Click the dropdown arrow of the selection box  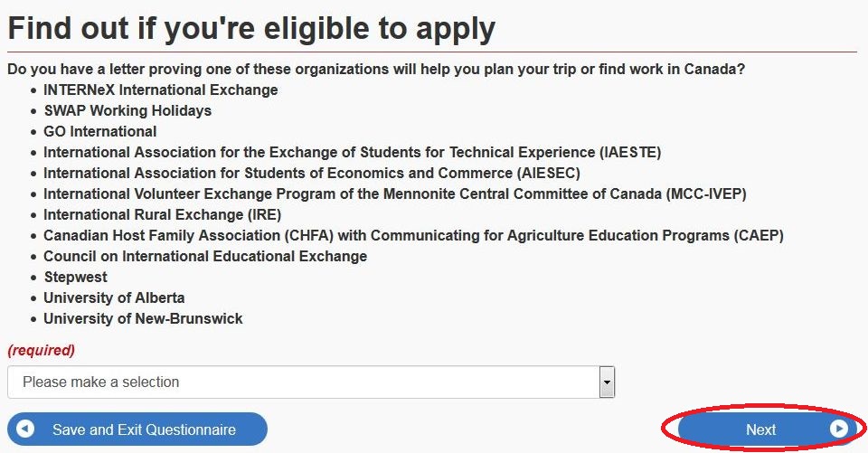(x=608, y=382)
